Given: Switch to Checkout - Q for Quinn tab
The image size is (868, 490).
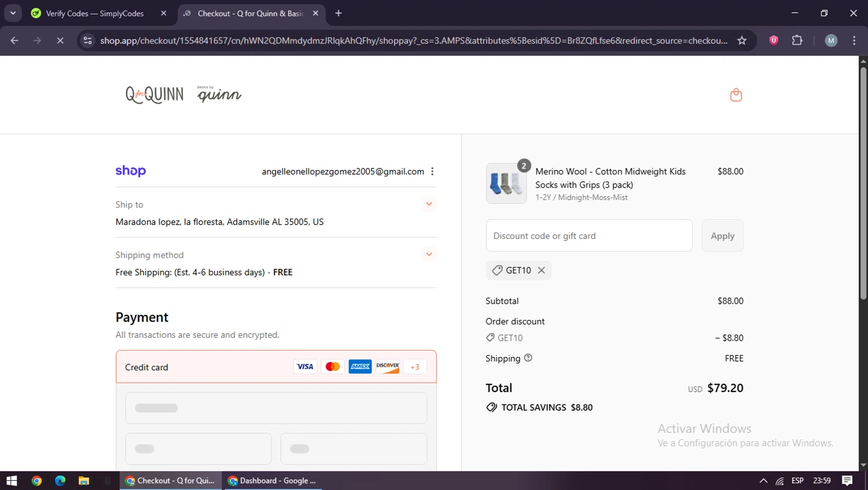Looking at the screenshot, I should pos(251,13).
